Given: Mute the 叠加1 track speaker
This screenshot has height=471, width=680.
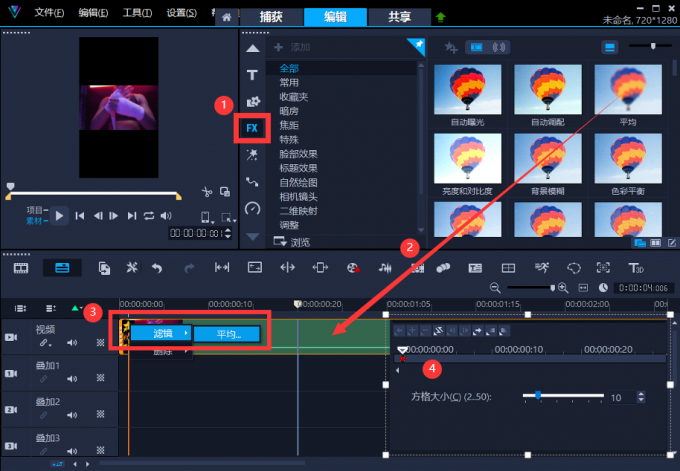Looking at the screenshot, I should [x=72, y=379].
